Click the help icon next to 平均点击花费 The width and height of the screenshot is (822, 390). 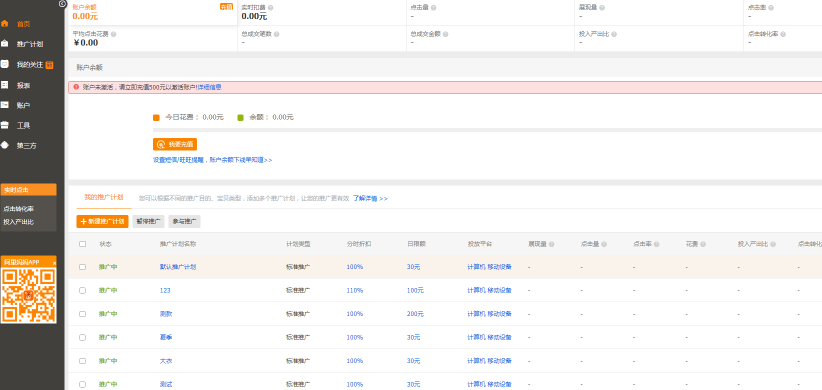[x=114, y=34]
